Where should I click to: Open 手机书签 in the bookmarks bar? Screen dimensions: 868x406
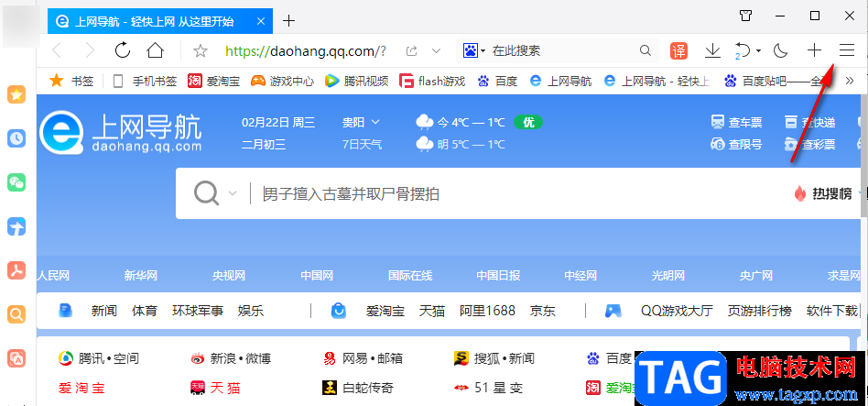point(145,82)
